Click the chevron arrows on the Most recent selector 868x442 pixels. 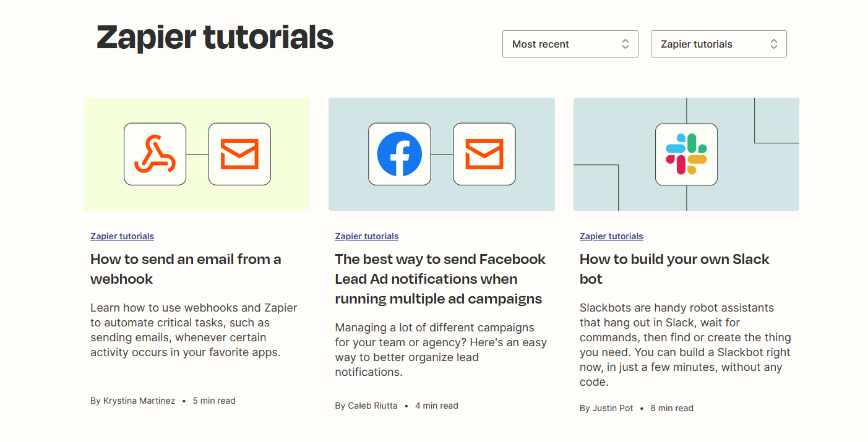(x=625, y=44)
